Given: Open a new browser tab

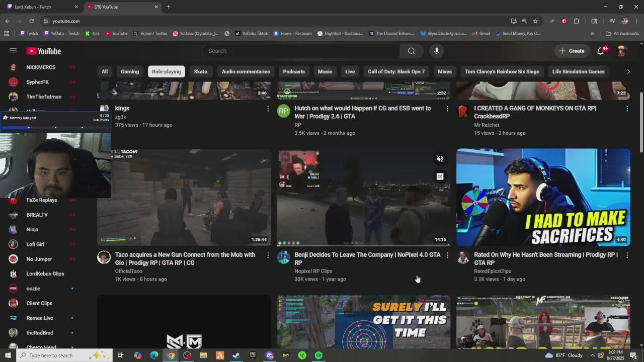Looking at the screenshot, I should coord(168,7).
